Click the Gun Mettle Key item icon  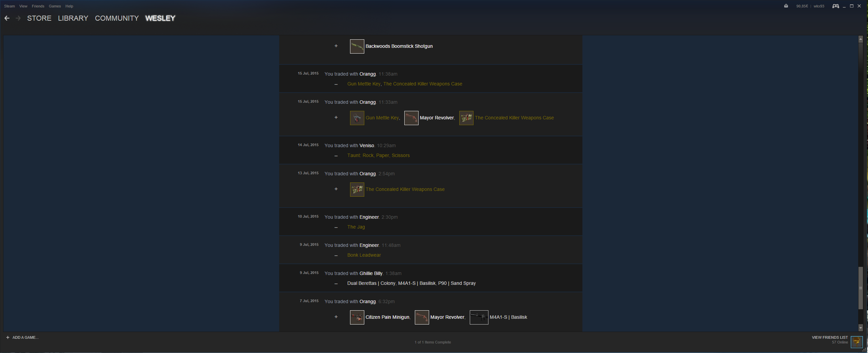pos(357,118)
